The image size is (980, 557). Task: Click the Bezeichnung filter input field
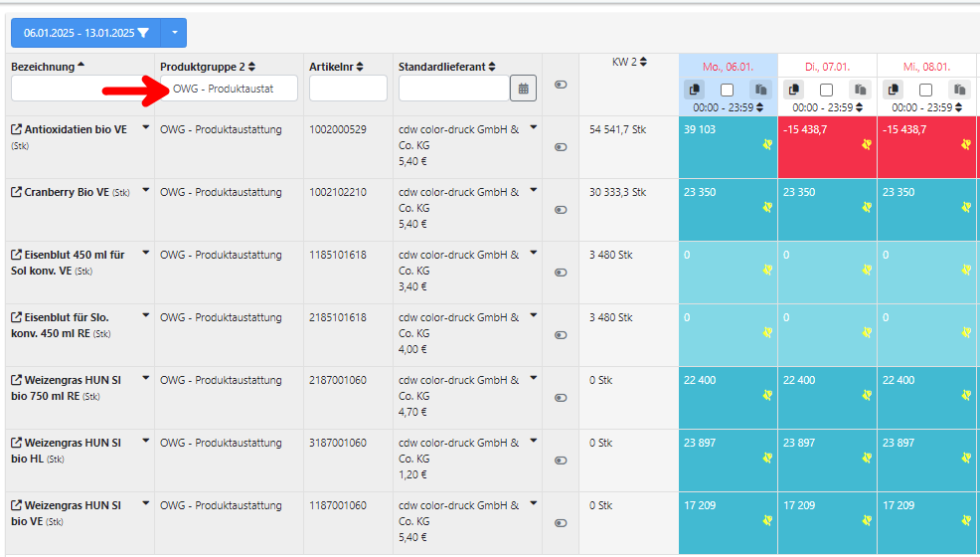pyautogui.click(x=80, y=89)
